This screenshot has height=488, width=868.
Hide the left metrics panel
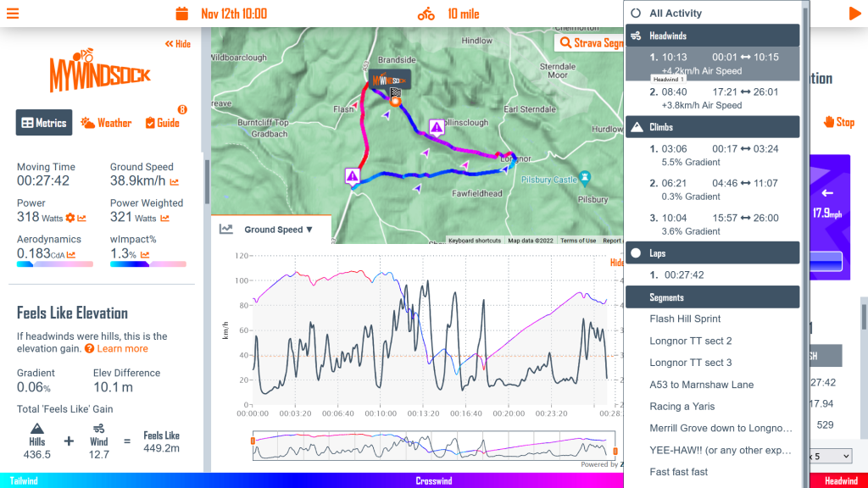(x=177, y=44)
